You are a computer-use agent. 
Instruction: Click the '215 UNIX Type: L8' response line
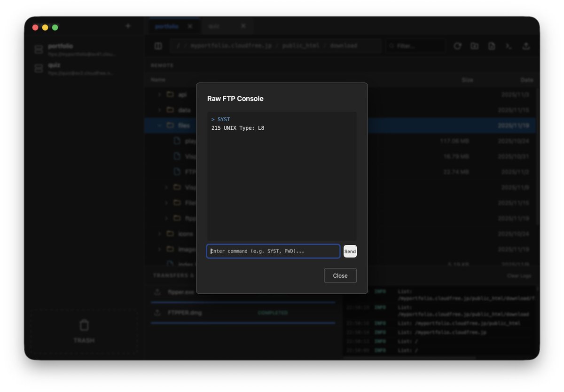tap(238, 128)
